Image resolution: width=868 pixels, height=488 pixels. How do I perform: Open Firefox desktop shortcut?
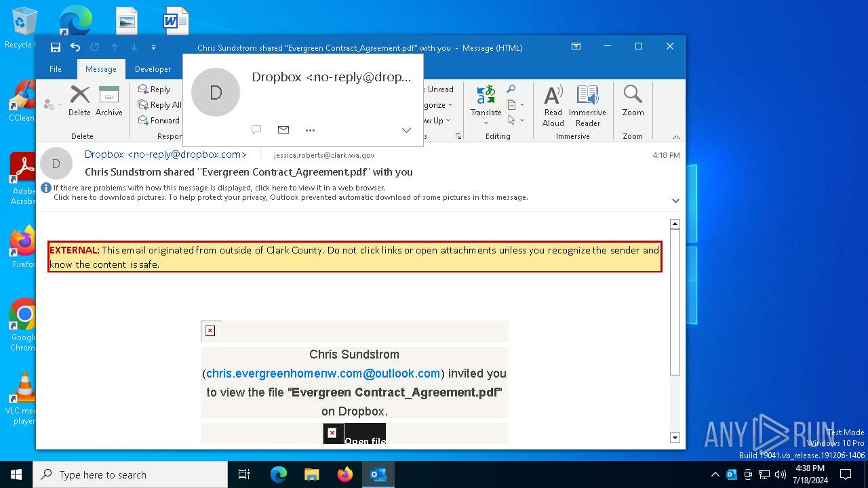[22, 247]
